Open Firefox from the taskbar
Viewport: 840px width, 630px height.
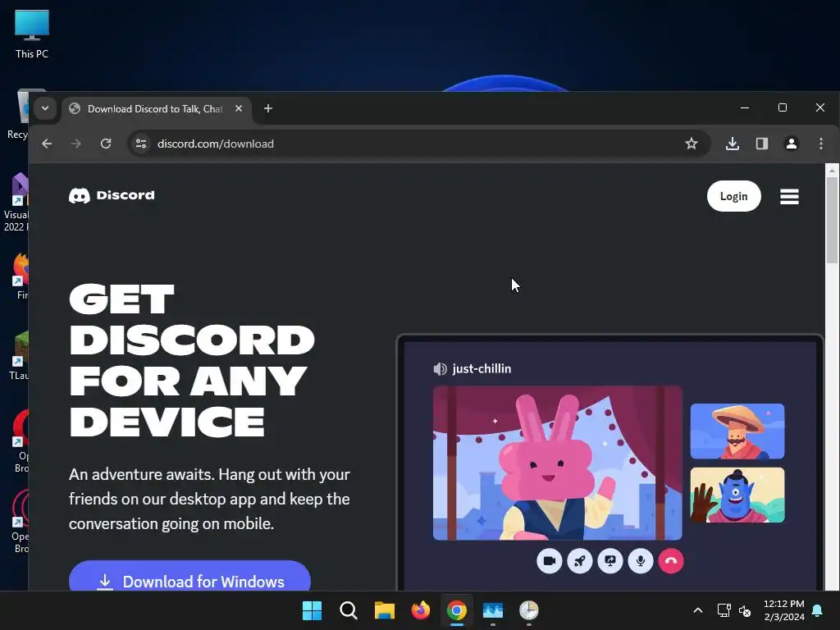coord(421,610)
